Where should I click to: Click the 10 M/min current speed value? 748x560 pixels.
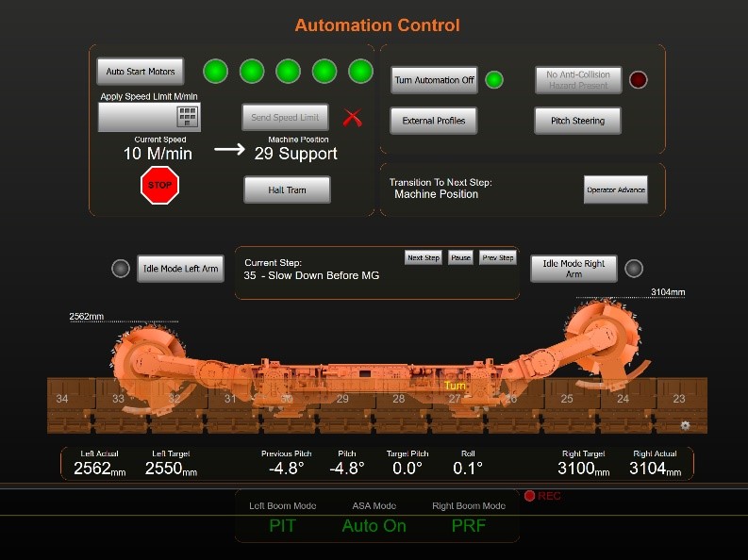(x=158, y=154)
